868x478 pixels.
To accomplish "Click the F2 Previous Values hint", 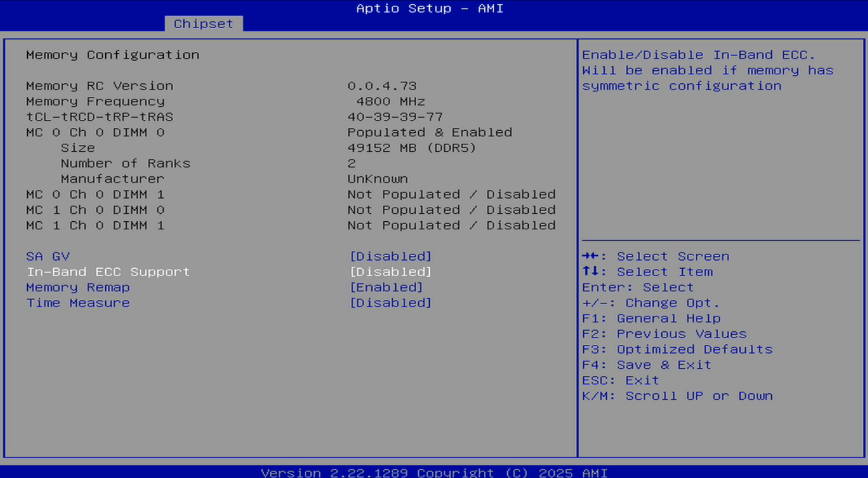I will coord(664,334).
